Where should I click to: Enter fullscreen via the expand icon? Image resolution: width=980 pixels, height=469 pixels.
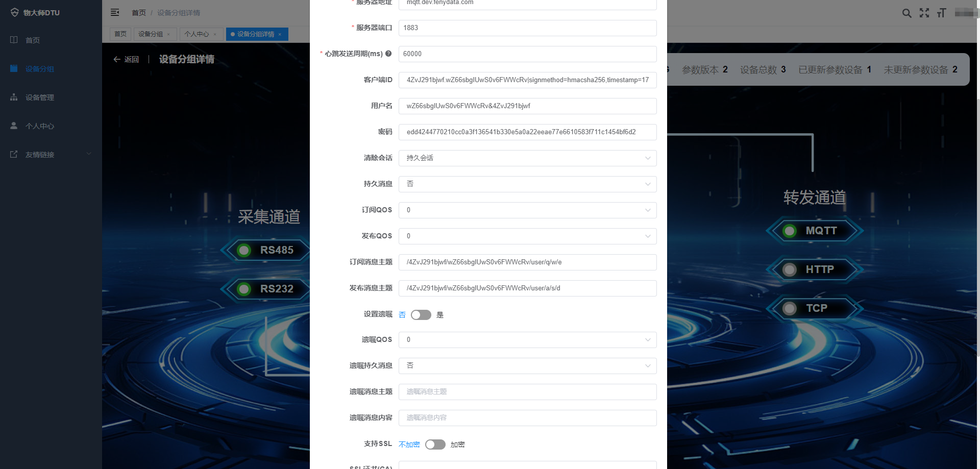(x=924, y=13)
